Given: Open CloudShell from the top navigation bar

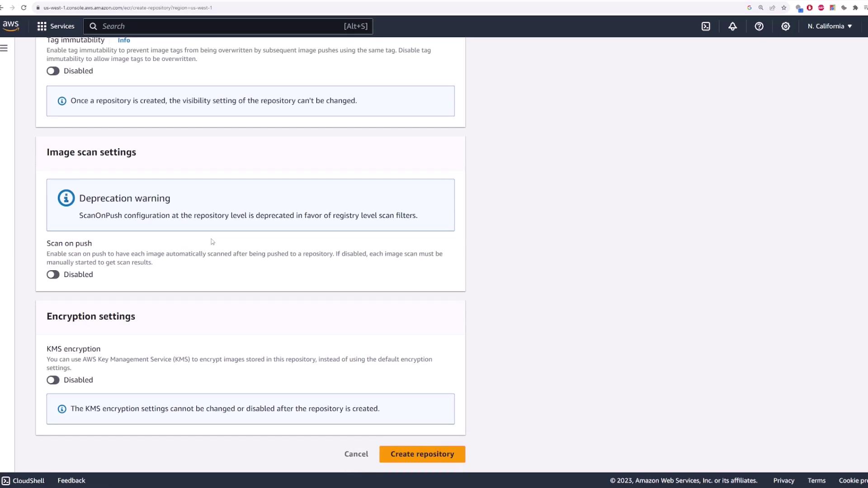Looking at the screenshot, I should pyautogui.click(x=706, y=26).
